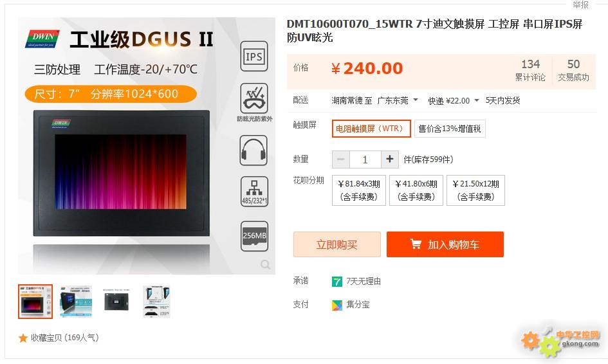Select 电阻触摸屏 (WTR) touchscreen option
The width and height of the screenshot is (608, 364).
[371, 129]
